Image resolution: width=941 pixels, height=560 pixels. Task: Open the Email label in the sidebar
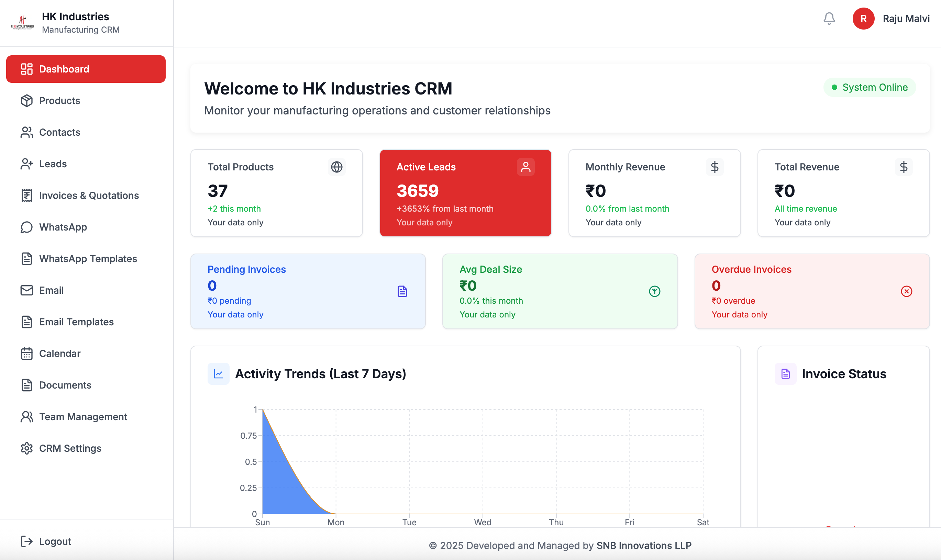pos(51,290)
